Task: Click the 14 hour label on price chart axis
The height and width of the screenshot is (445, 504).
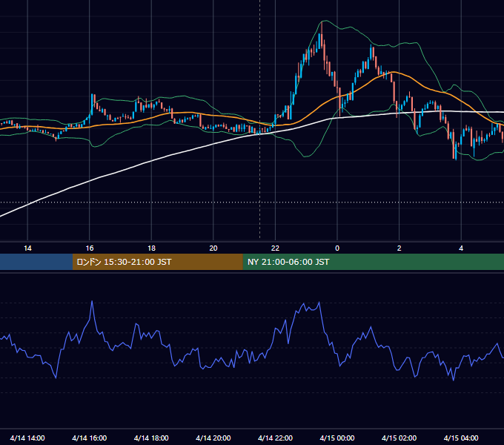Action: pyautogui.click(x=27, y=248)
